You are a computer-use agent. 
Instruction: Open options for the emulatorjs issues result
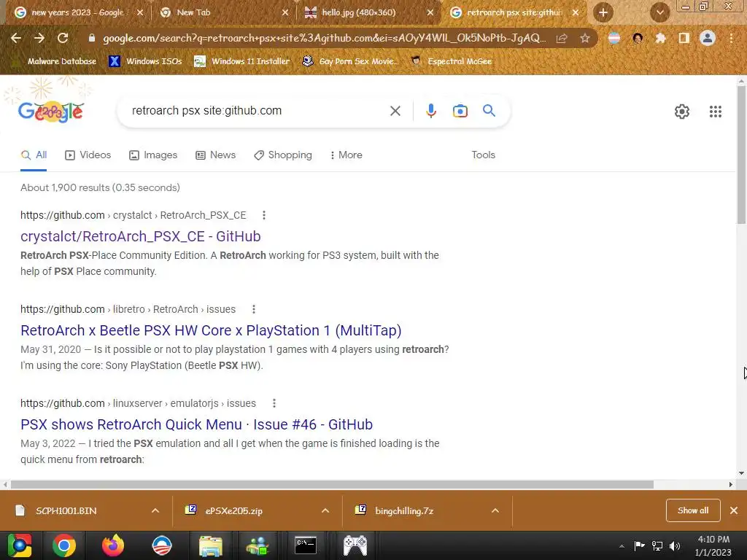274,403
